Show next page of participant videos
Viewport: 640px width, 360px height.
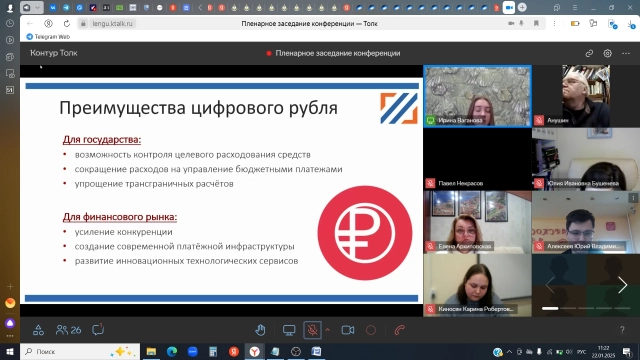[x=622, y=285]
